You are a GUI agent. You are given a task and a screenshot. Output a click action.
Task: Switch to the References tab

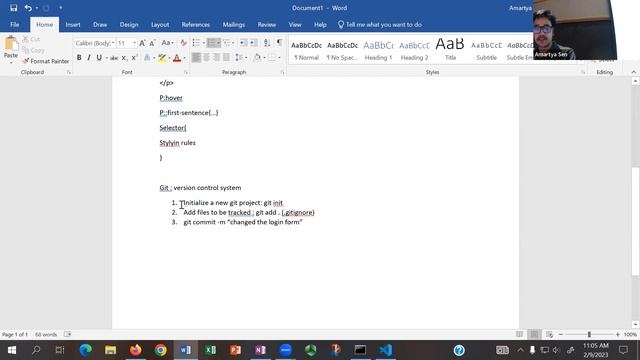(x=196, y=24)
